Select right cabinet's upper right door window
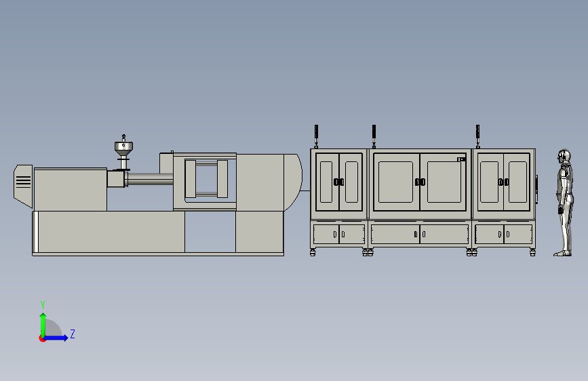 point(518,182)
